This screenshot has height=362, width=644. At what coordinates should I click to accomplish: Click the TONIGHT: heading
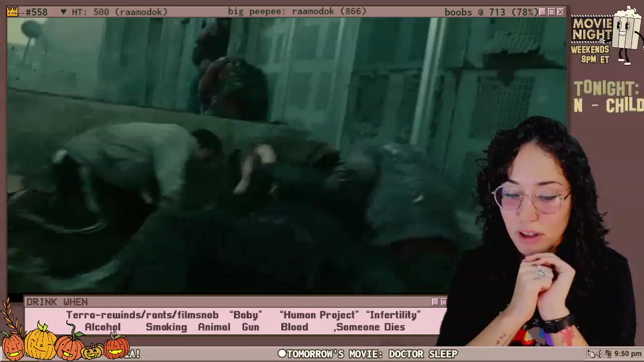[x=606, y=88]
